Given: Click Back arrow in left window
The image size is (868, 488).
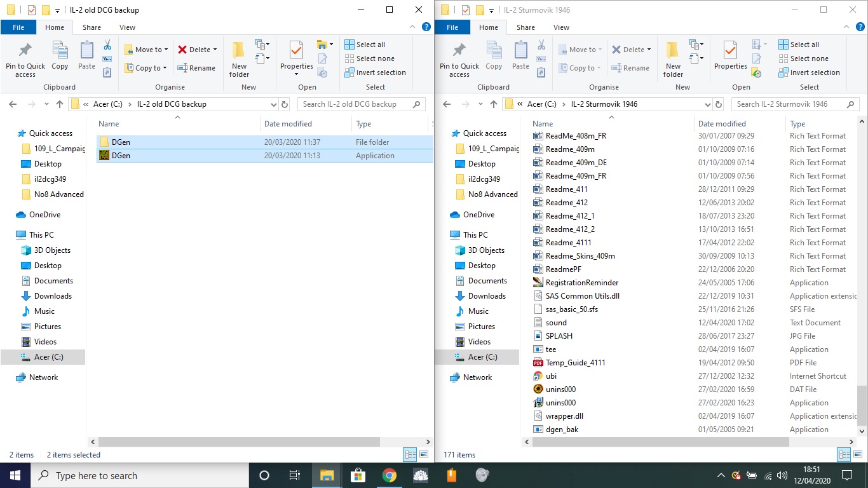Looking at the screenshot, I should (x=13, y=104).
